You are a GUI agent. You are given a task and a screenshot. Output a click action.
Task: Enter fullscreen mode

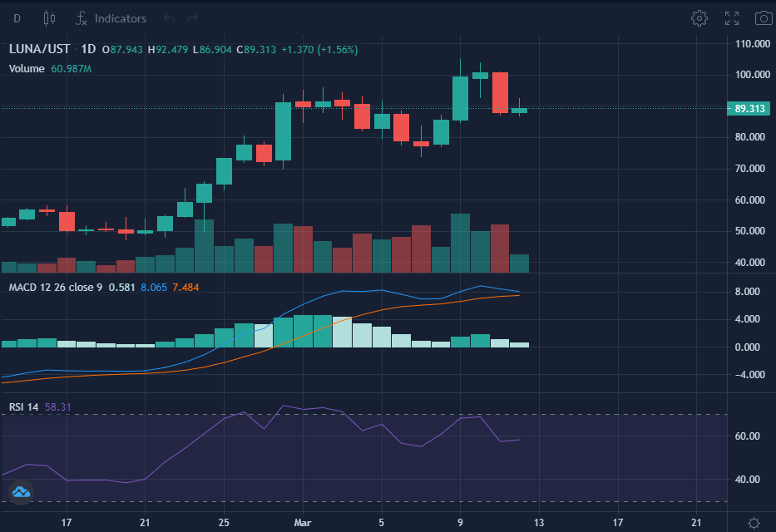pos(731,19)
